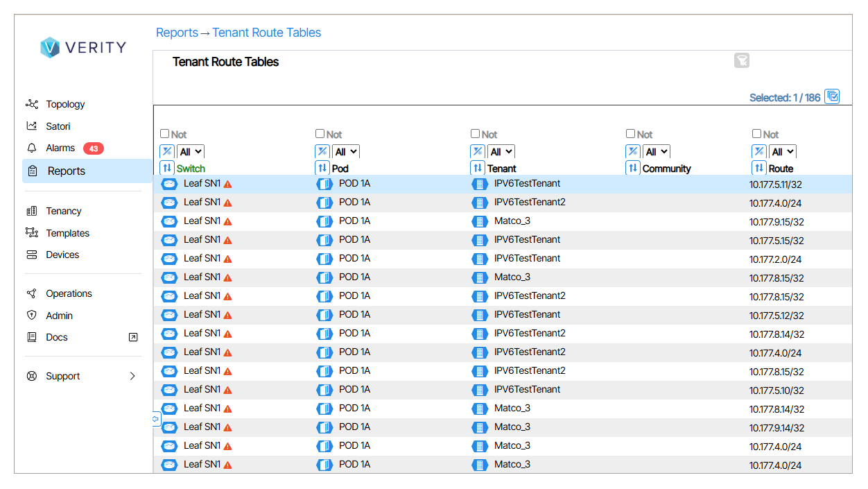Open the All dropdown for Community column
The height and width of the screenshot is (489, 868).
pos(657,151)
